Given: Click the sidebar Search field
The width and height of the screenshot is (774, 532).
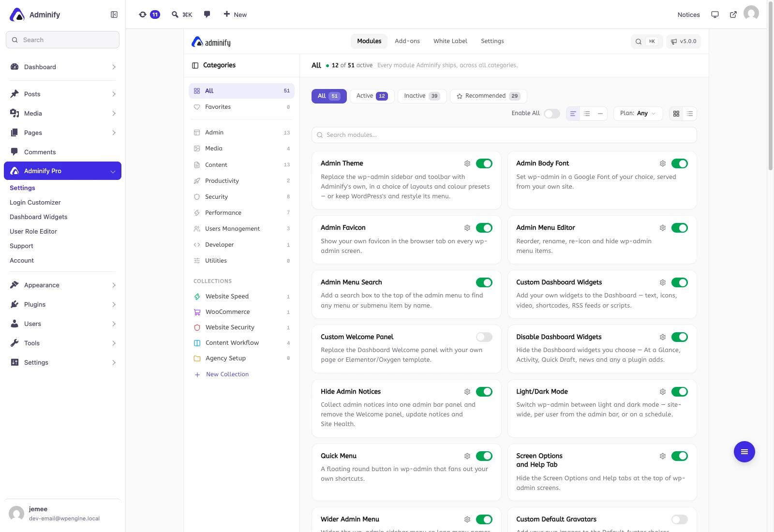Looking at the screenshot, I should (x=62, y=40).
